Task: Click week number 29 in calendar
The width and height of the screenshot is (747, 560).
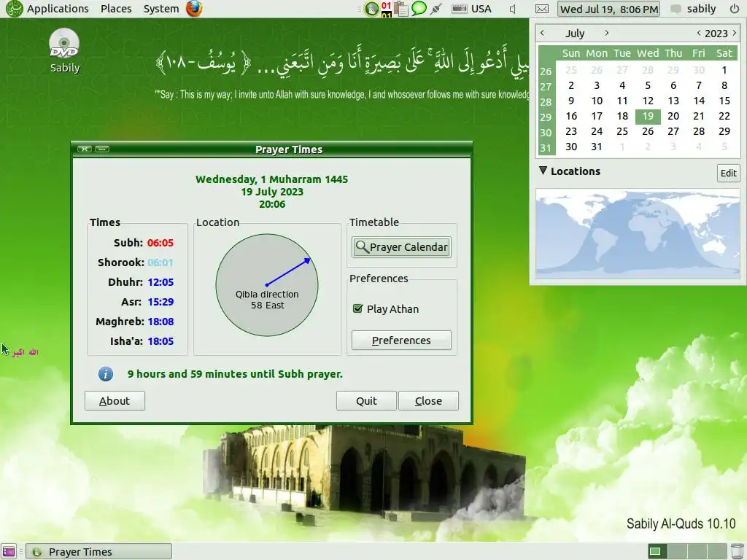Action: pos(546,117)
